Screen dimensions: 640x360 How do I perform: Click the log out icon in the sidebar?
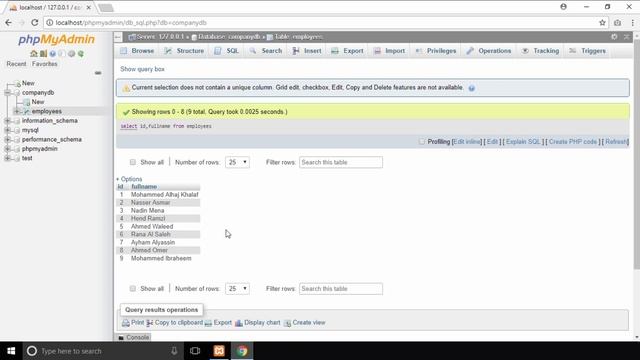click(x=43, y=53)
